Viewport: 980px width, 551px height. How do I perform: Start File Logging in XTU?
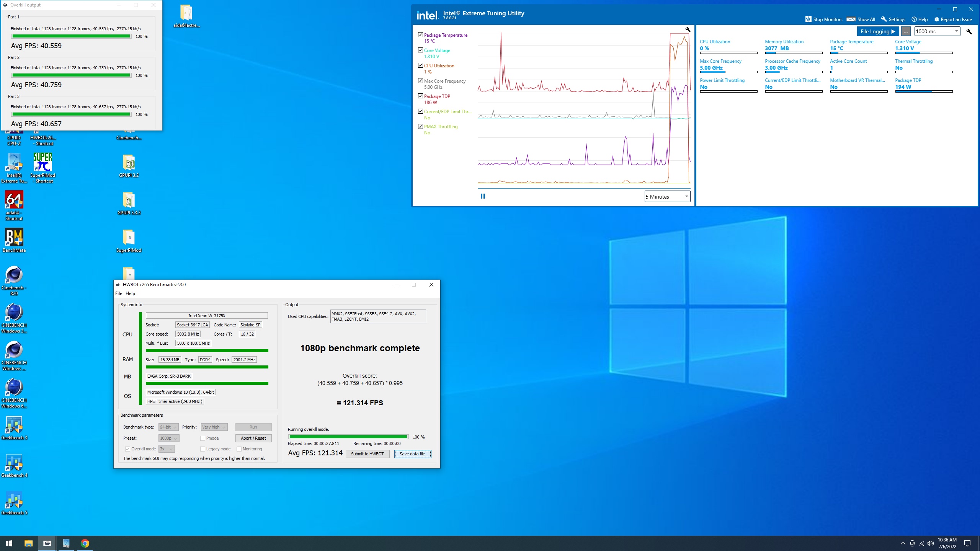877,31
